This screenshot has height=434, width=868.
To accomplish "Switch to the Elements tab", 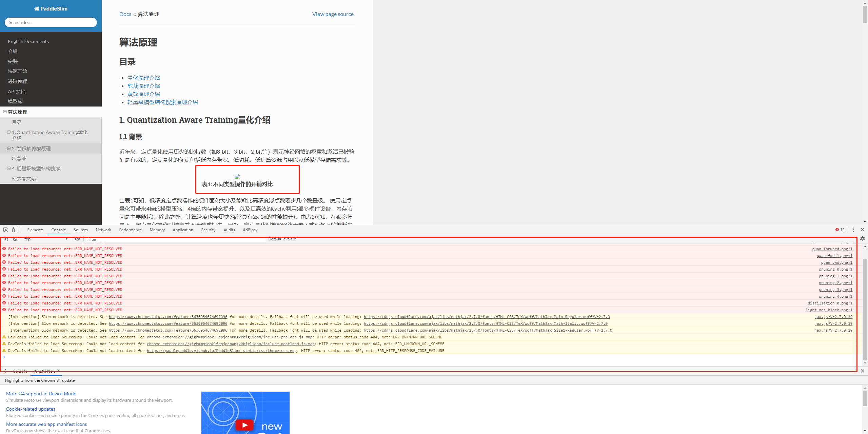I will pyautogui.click(x=35, y=230).
